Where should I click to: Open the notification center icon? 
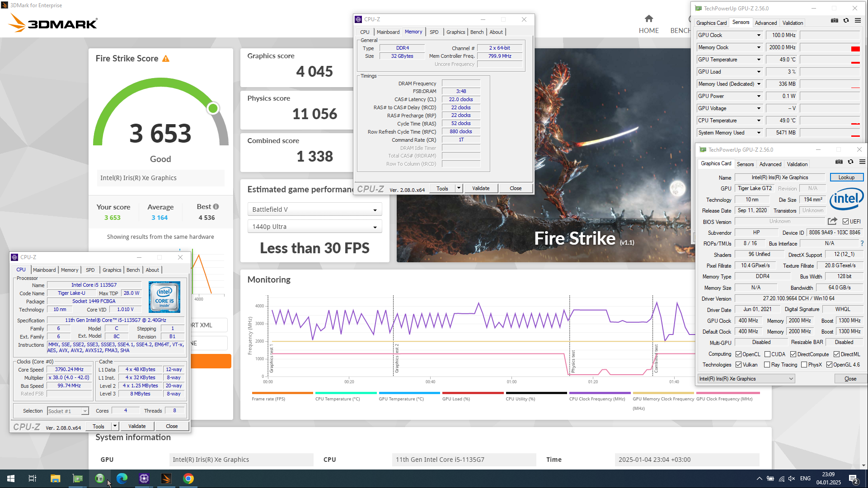(x=854, y=479)
